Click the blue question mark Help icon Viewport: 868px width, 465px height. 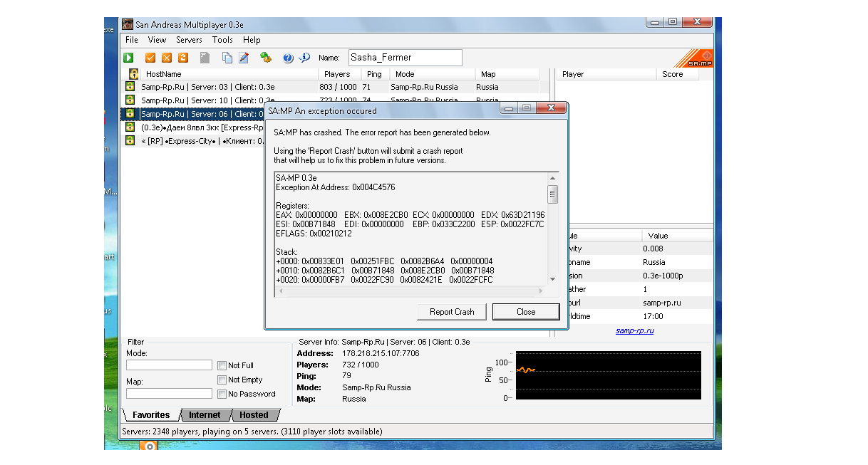pos(288,58)
